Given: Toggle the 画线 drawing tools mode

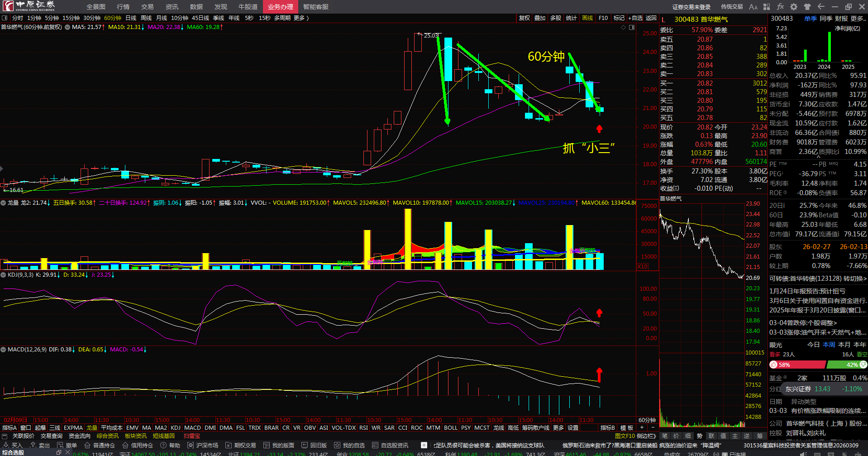Looking at the screenshot, I should tap(587, 18).
